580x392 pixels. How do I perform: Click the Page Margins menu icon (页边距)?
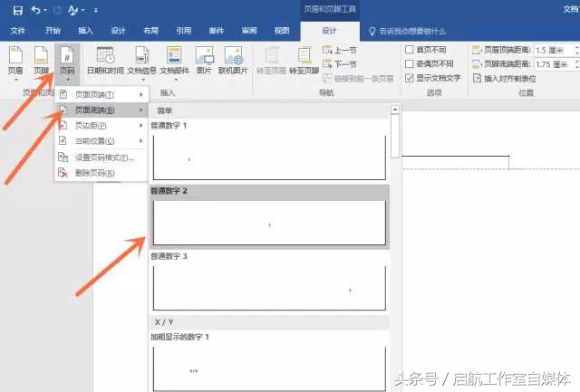click(x=63, y=125)
